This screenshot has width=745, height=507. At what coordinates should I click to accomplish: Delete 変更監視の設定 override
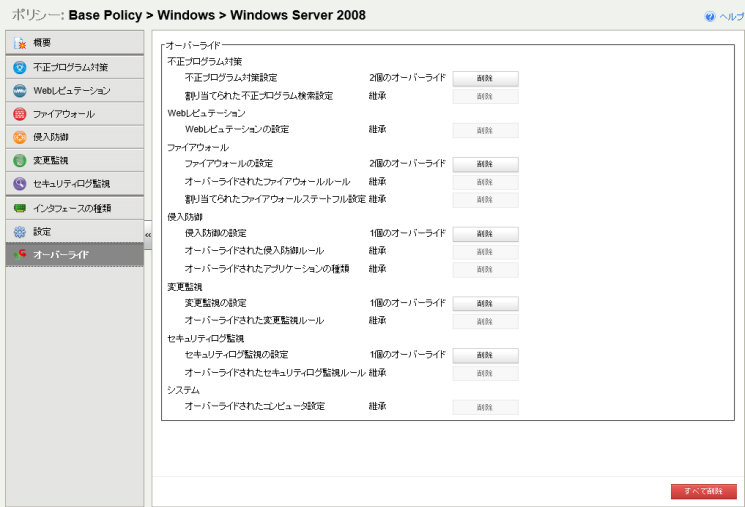(485, 303)
